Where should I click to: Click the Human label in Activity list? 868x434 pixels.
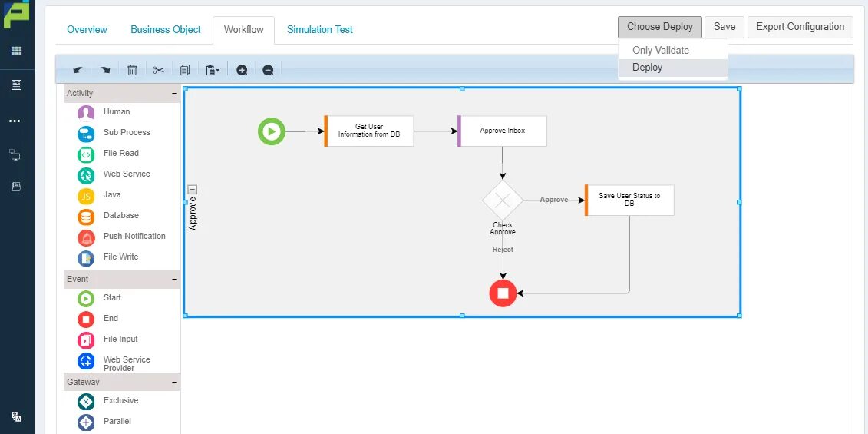(117, 111)
